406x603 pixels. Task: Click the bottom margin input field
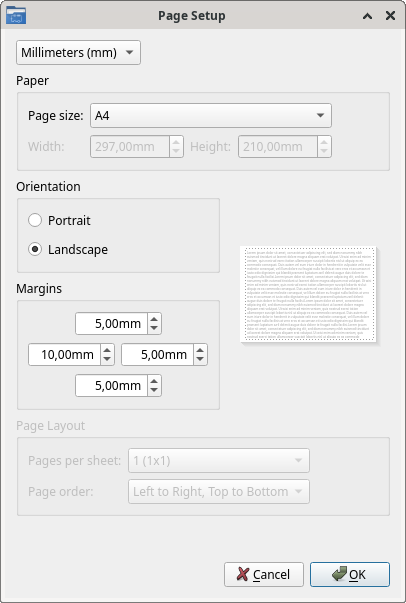click(111, 385)
